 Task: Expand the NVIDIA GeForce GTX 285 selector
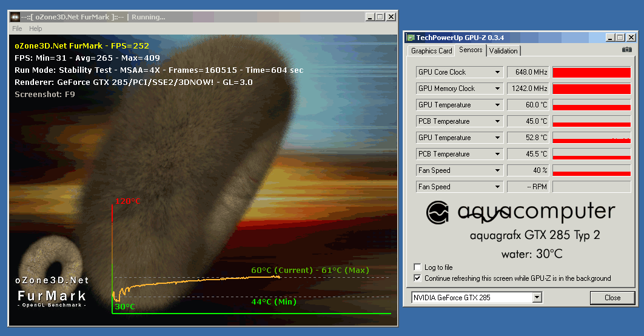click(537, 297)
